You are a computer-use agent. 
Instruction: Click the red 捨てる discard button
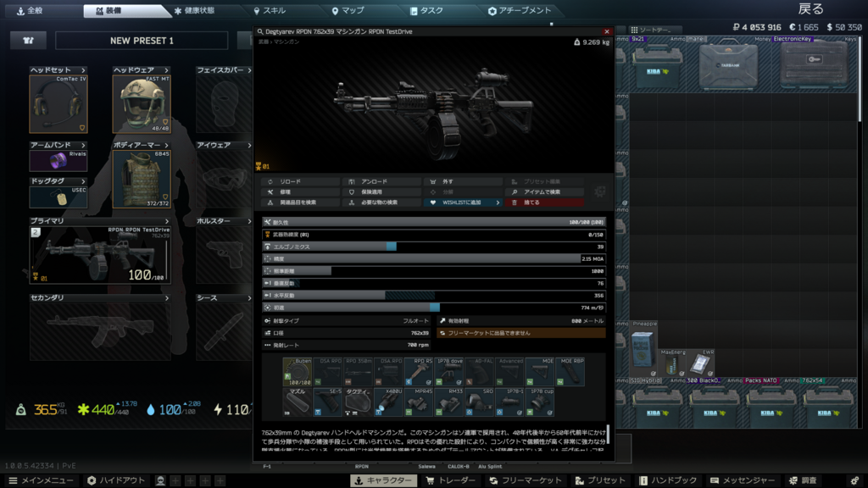point(544,202)
